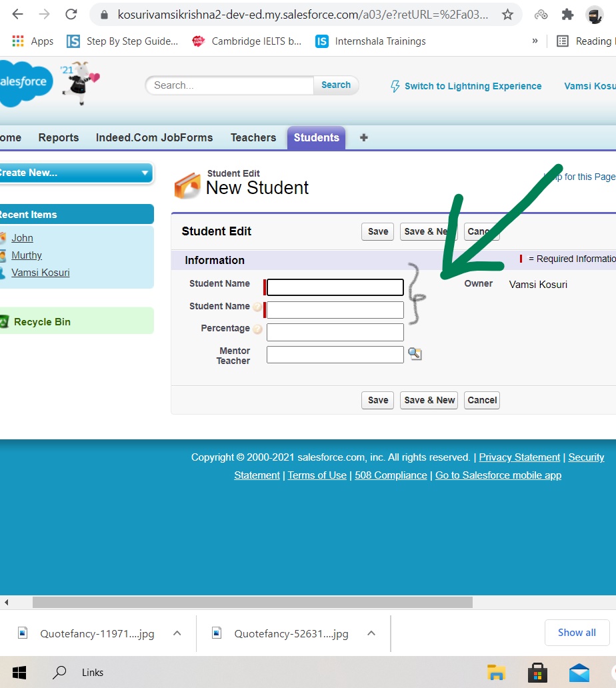
Task: Open the 508 Compliance link
Action: [391, 475]
